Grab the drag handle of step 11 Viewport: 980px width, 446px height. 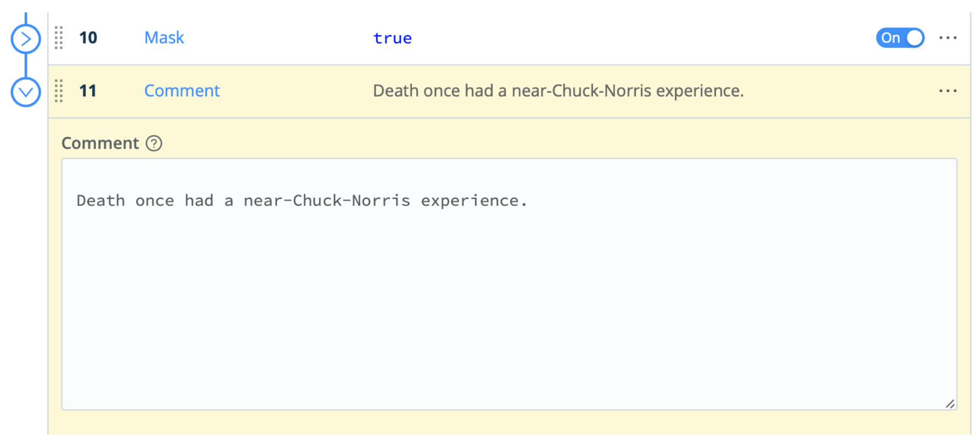click(59, 91)
